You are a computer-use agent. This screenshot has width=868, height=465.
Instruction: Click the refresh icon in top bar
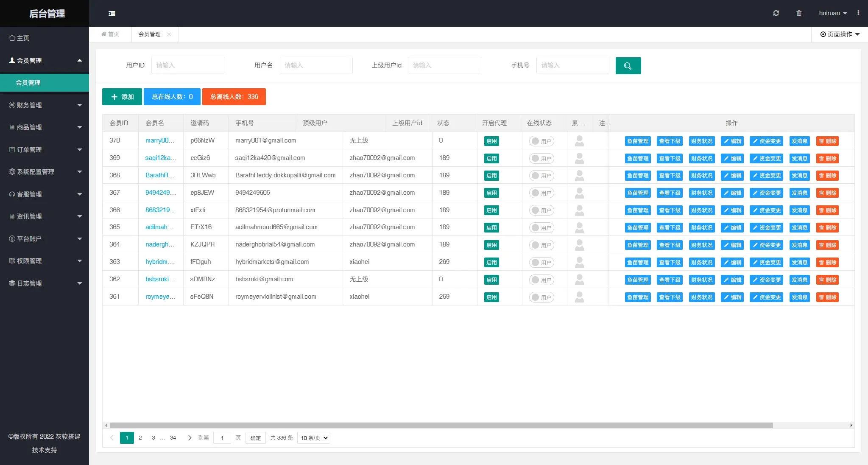tap(776, 13)
